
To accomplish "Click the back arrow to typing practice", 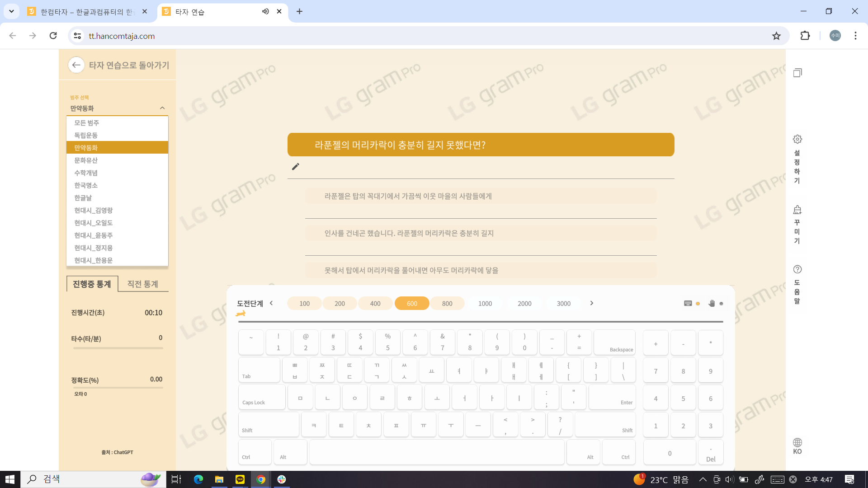I will tap(76, 65).
